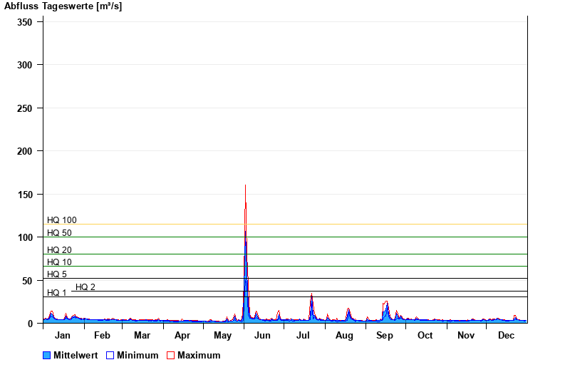Click the 350 y-axis tick label

(x=25, y=22)
